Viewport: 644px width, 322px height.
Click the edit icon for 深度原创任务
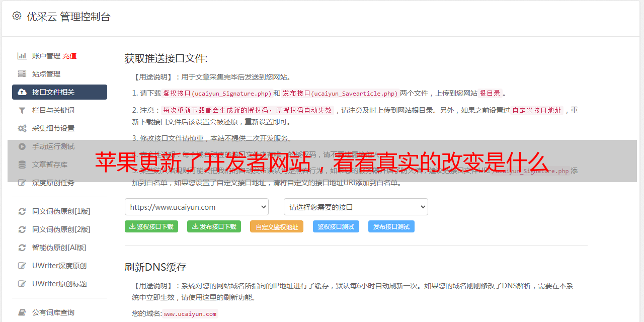(22, 183)
